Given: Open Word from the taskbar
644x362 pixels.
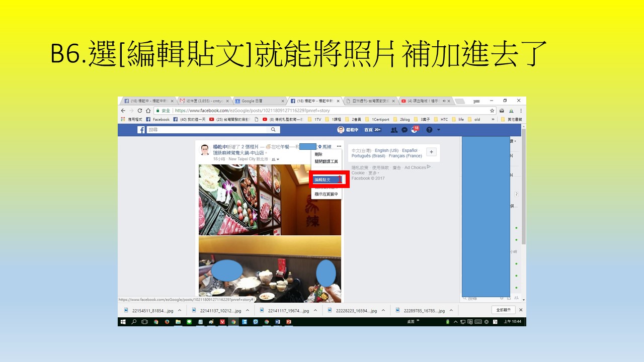Looking at the screenshot, I should (277, 322).
